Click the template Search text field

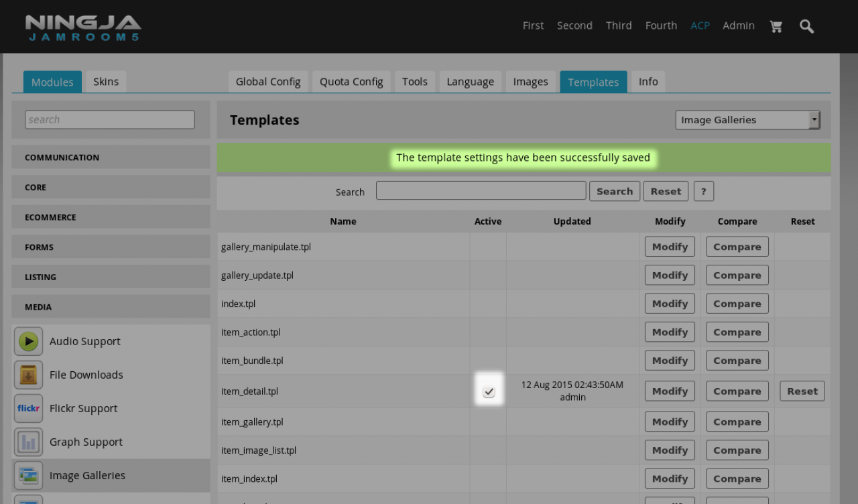click(x=481, y=191)
